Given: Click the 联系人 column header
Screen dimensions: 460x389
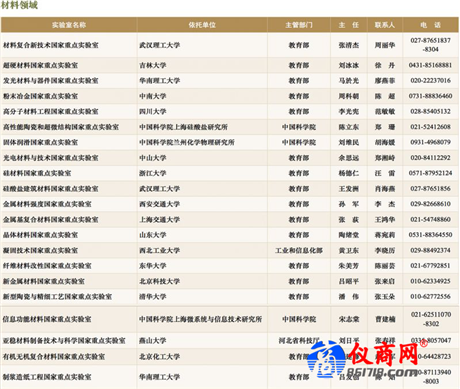Looking at the screenshot, I should (385, 25).
